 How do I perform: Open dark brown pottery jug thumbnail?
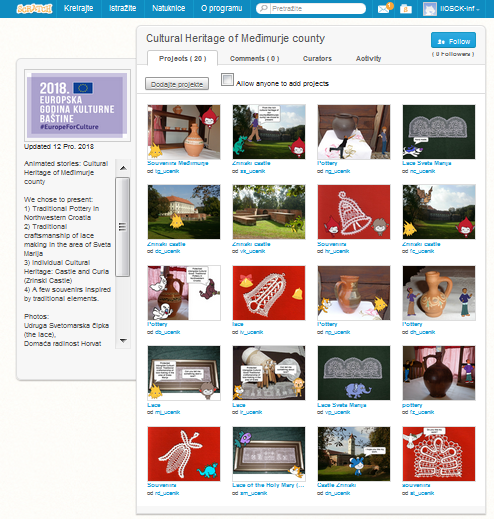click(439, 373)
